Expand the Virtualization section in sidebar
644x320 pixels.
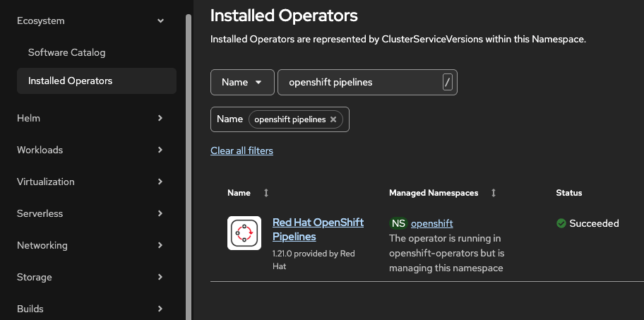click(160, 182)
